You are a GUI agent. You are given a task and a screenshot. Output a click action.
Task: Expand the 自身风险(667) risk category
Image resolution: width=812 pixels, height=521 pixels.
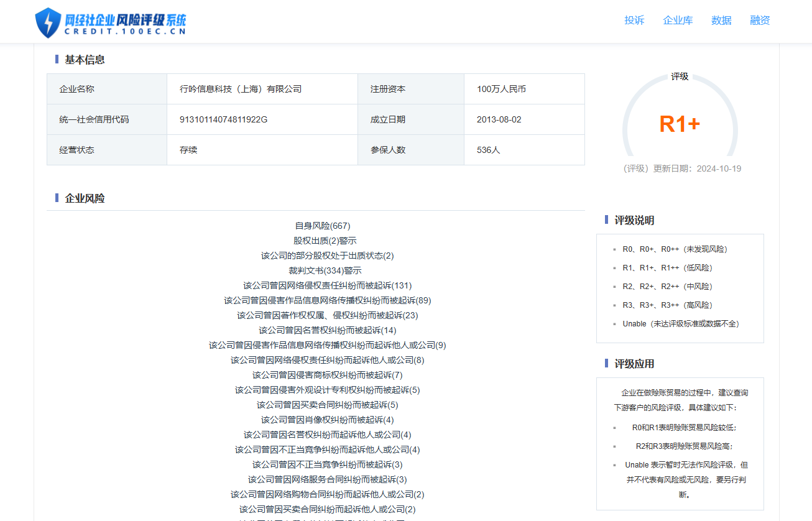tap(322, 226)
